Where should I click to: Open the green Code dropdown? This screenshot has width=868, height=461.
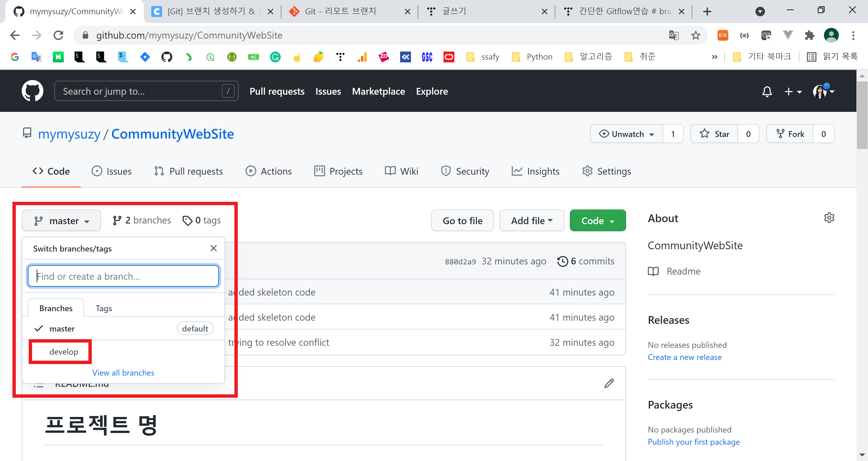(597, 221)
